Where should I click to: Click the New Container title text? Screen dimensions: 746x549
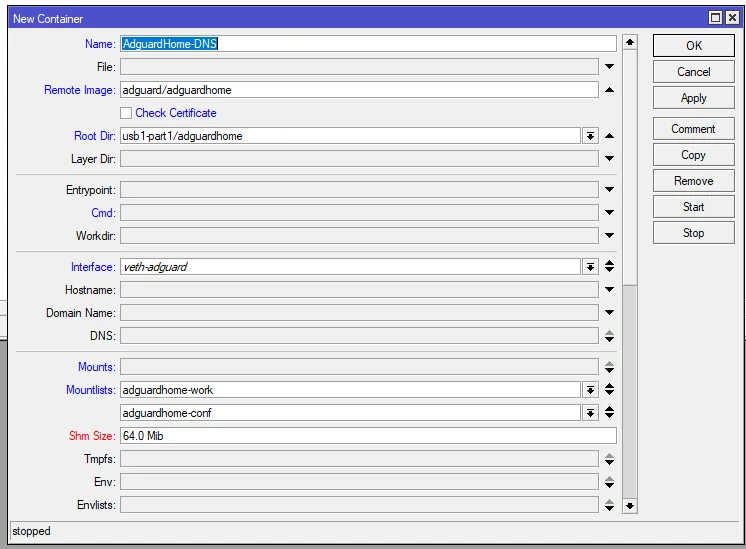click(48, 19)
